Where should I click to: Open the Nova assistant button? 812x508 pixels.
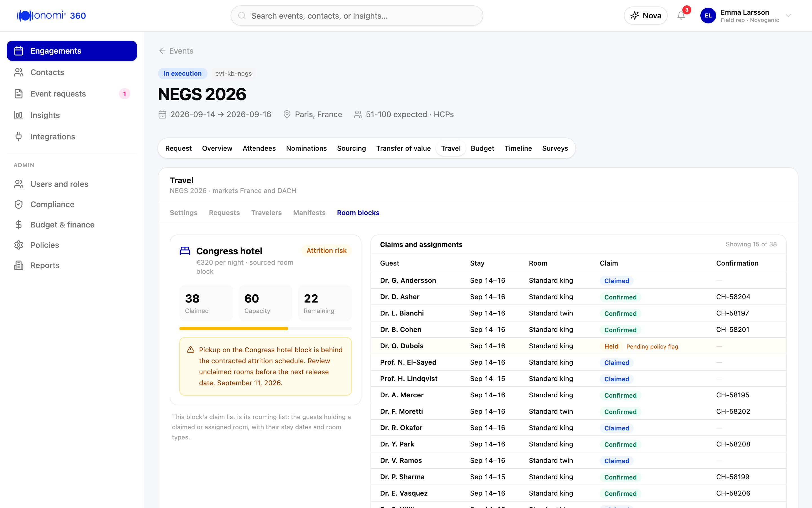(646, 16)
